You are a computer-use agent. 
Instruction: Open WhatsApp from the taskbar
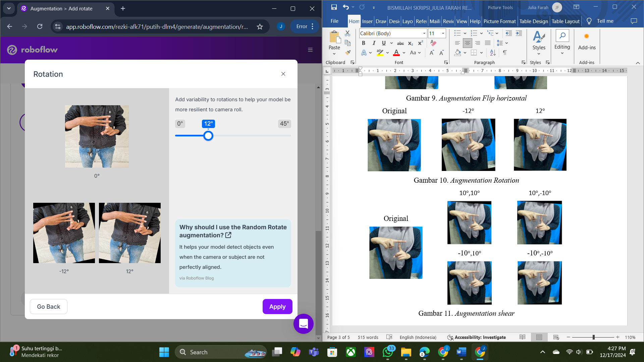pyautogui.click(x=388, y=352)
